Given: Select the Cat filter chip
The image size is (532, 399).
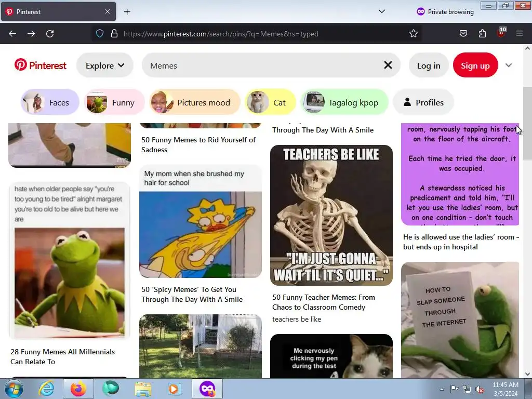Looking at the screenshot, I should pos(270,102).
